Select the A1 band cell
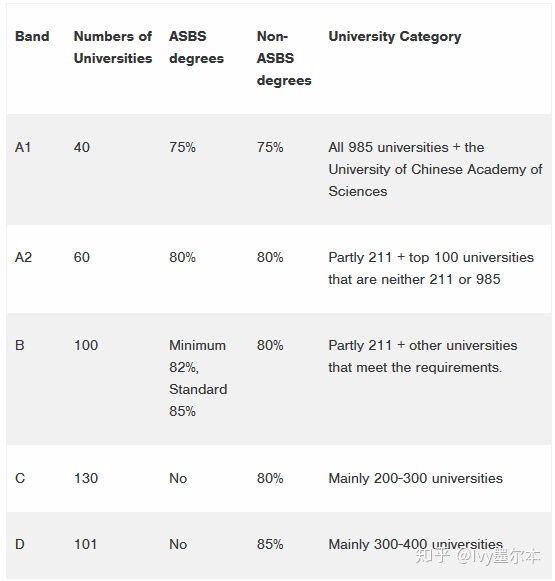The image size is (555, 581). coord(23,147)
